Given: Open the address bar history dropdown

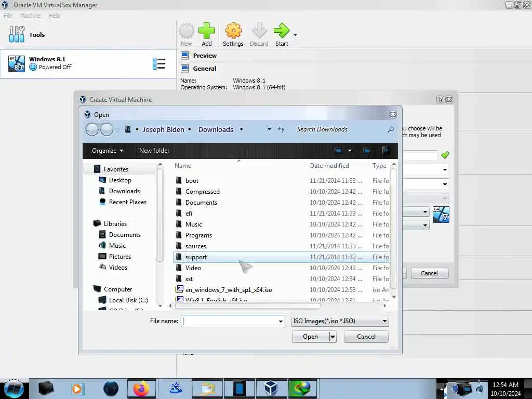Looking at the screenshot, I should pos(269,129).
